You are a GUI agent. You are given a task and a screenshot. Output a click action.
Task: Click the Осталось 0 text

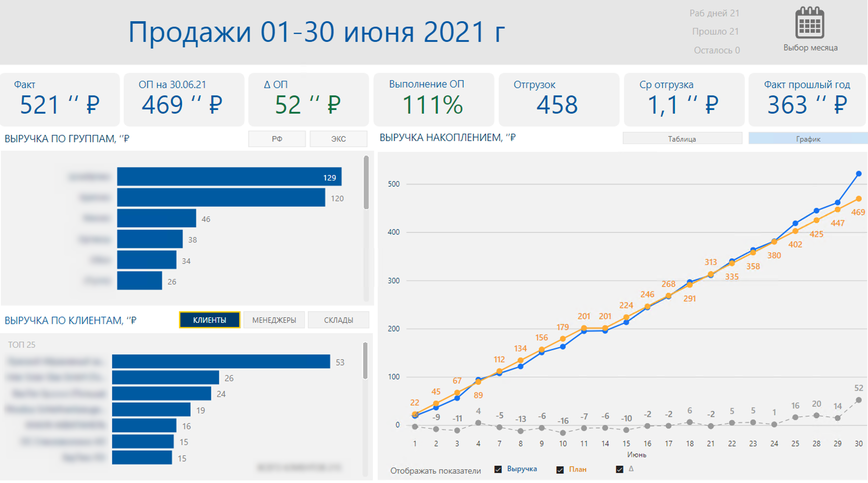[x=717, y=50]
